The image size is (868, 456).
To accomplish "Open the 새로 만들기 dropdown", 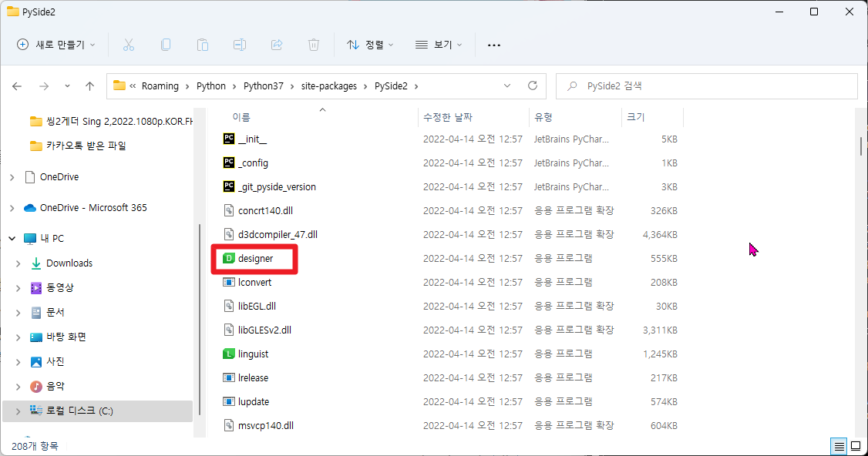I will [56, 45].
